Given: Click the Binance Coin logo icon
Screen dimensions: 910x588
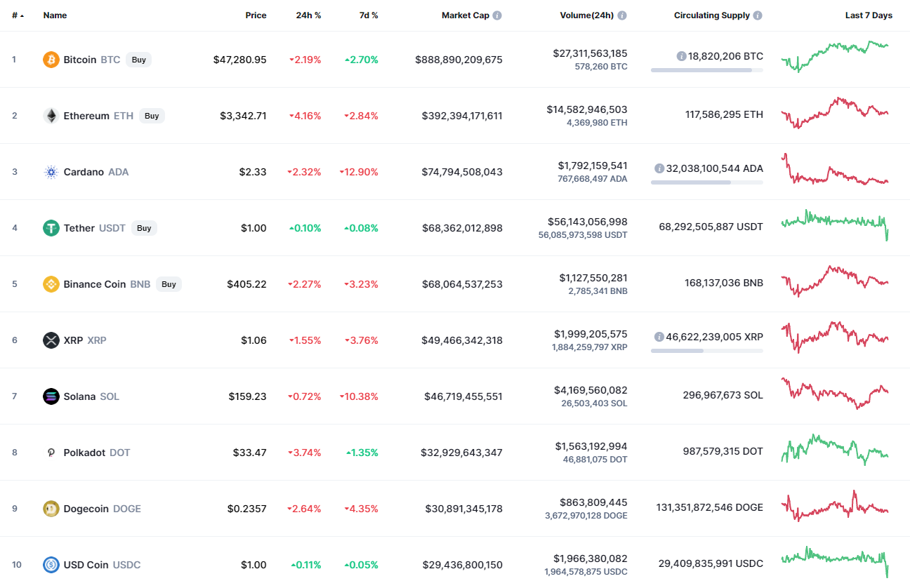Looking at the screenshot, I should pos(51,284).
